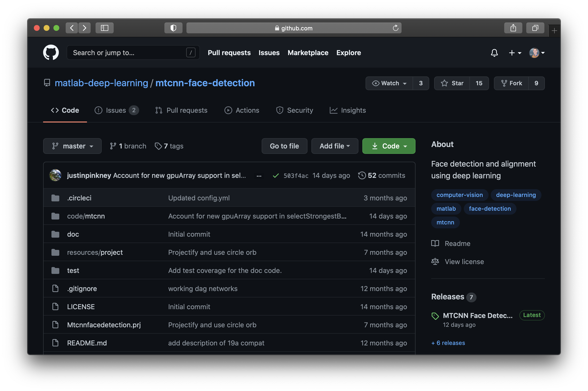
Task: Click the Safari privacy shield icon
Action: (173, 28)
